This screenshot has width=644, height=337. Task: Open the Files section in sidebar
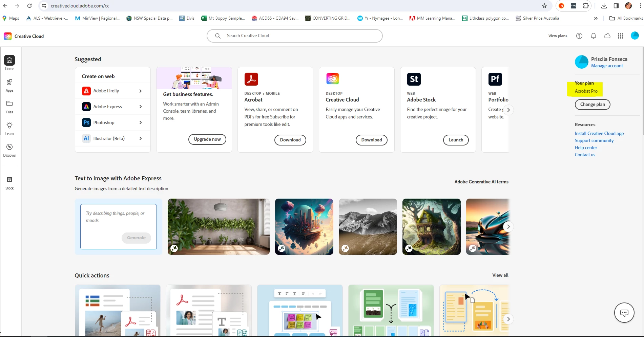pos(9,107)
